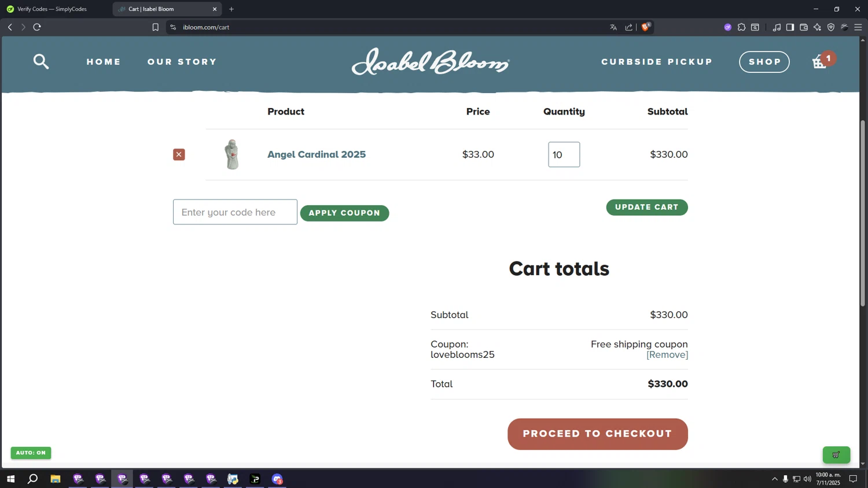Open the shopping cart basket icon

coord(819,62)
